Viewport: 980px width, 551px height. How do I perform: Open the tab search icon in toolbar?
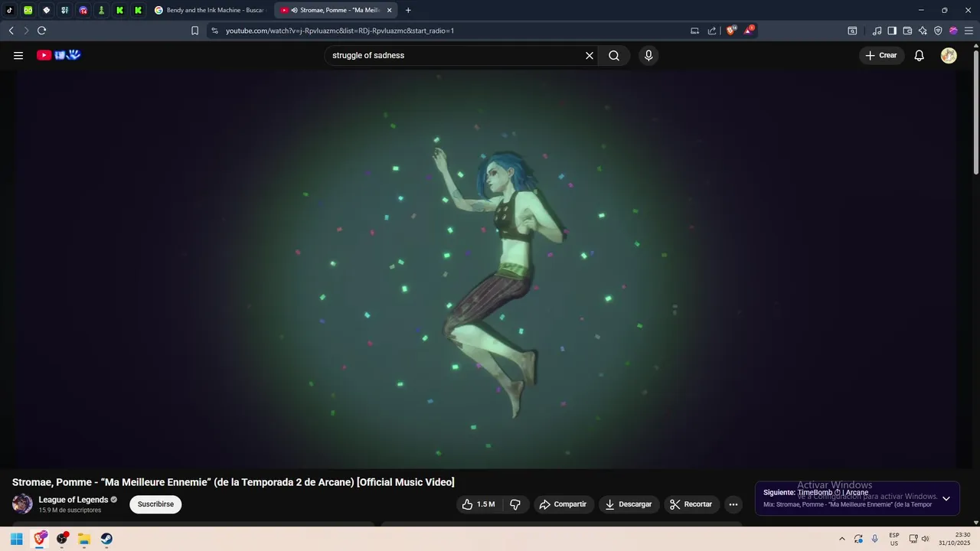click(x=852, y=31)
